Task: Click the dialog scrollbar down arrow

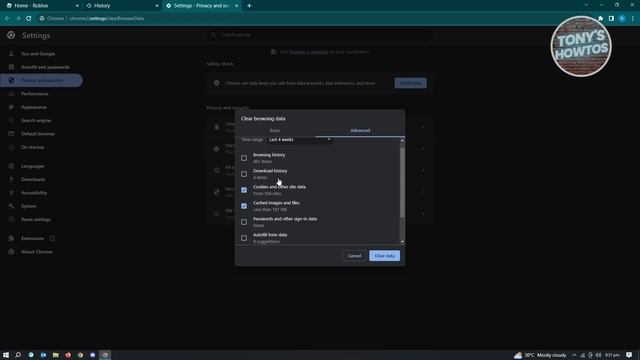Action: (402, 242)
